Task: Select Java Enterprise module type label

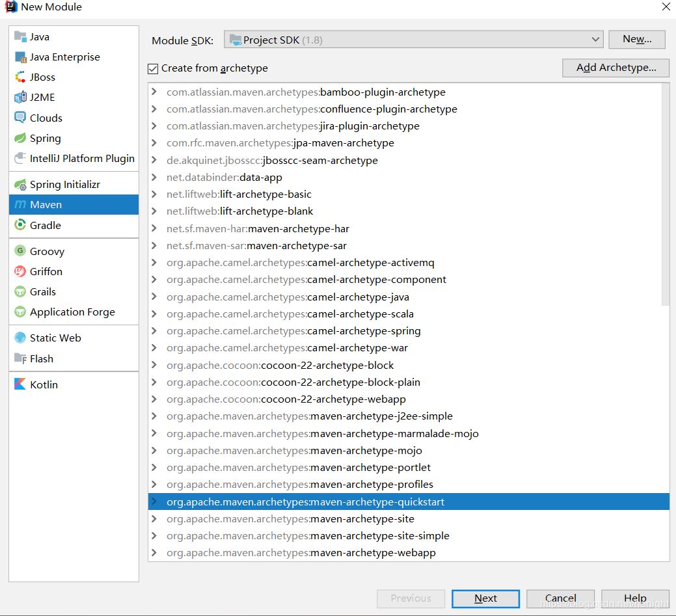Action: click(64, 57)
